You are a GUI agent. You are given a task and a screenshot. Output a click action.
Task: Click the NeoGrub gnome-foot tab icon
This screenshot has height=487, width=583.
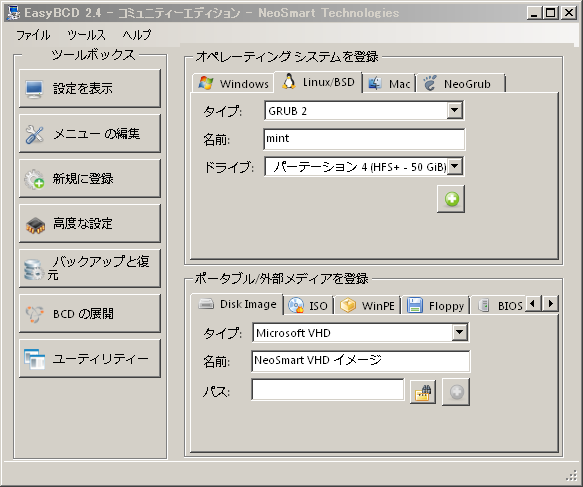point(430,83)
